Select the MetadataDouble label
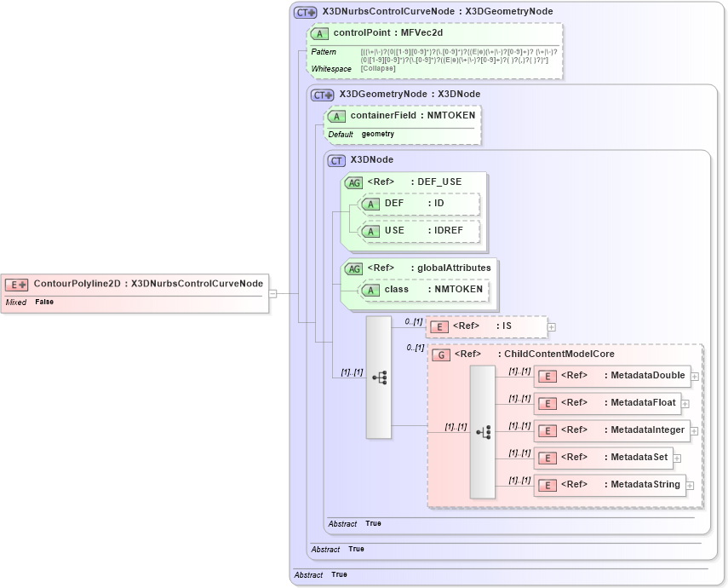Screen dimensions: 728x588 [622, 375]
